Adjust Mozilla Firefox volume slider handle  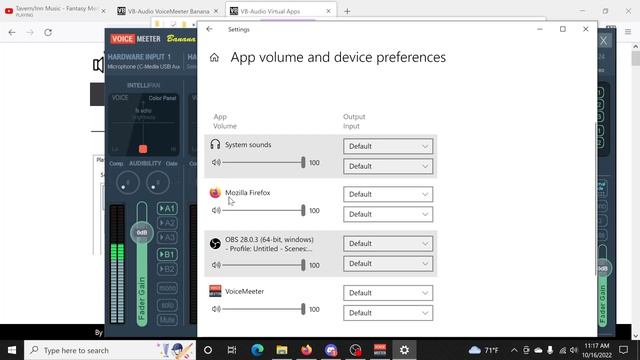click(303, 211)
